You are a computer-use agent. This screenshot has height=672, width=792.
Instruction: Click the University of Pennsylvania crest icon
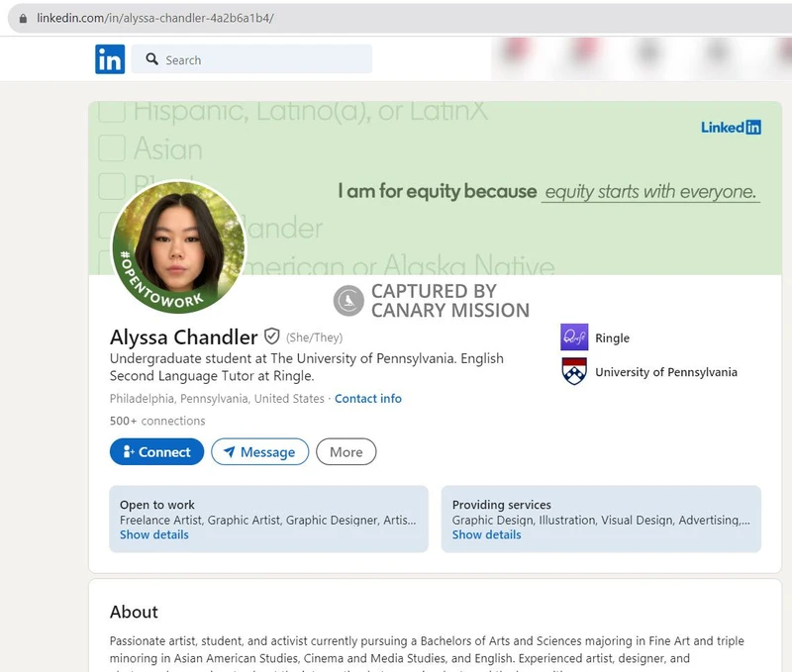(x=574, y=371)
